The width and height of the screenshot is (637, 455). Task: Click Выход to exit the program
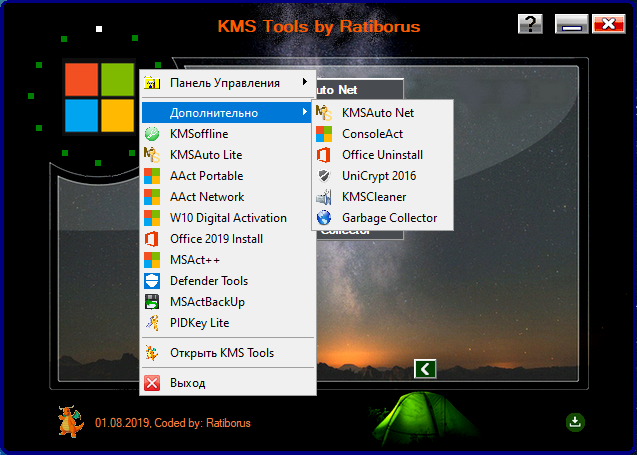[x=187, y=383]
